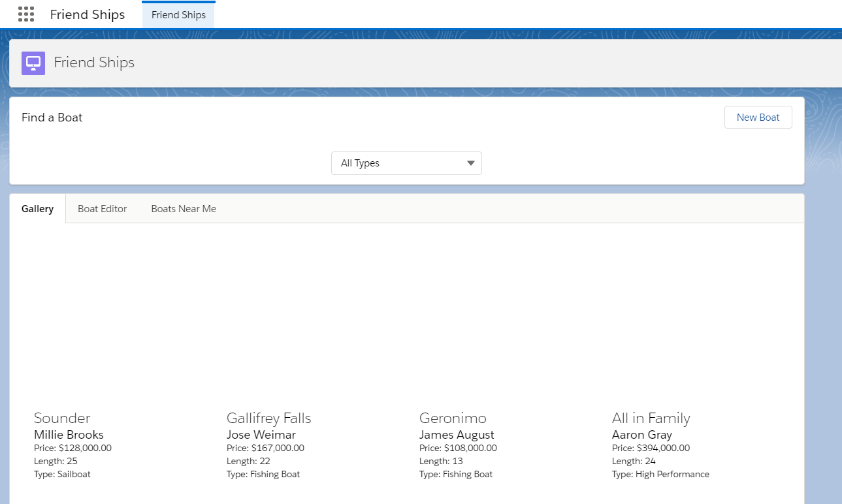This screenshot has height=504, width=842.
Task: Open the App Launcher grid icon
Action: click(x=26, y=14)
